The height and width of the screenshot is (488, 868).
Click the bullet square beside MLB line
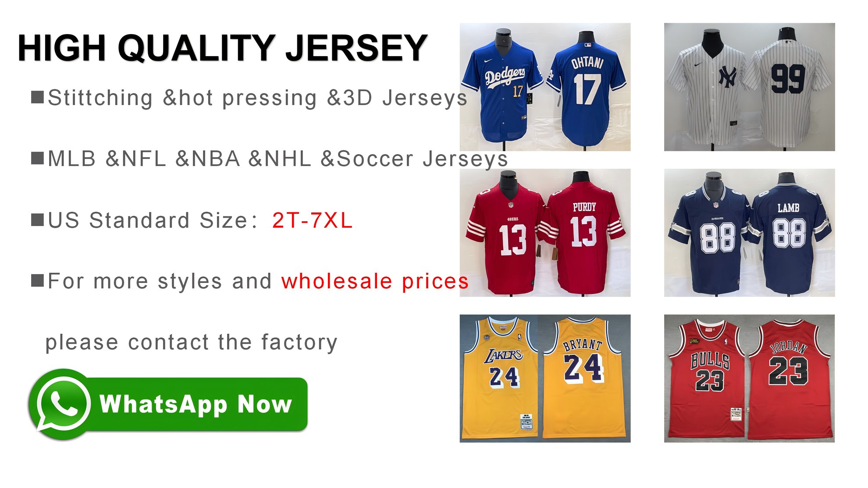pos(38,158)
